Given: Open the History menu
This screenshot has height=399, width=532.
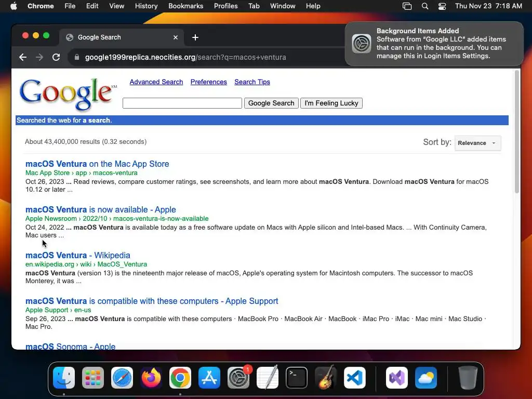Looking at the screenshot, I should click(146, 6).
